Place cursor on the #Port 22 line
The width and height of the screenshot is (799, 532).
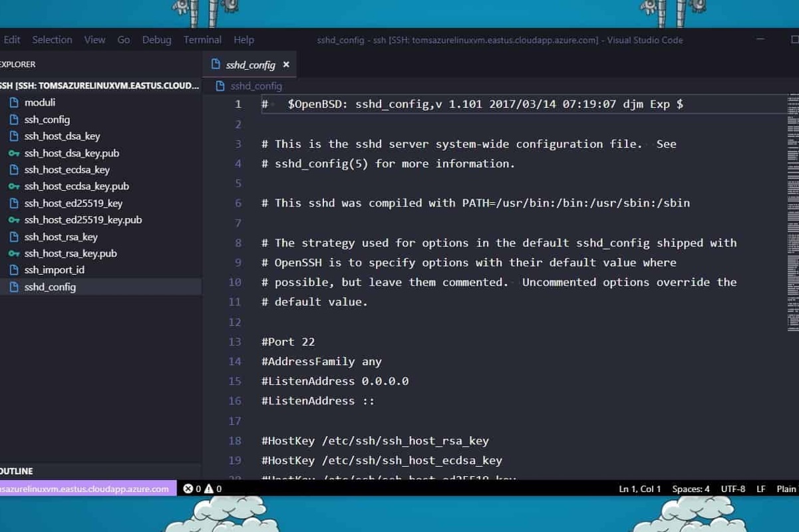coord(288,342)
